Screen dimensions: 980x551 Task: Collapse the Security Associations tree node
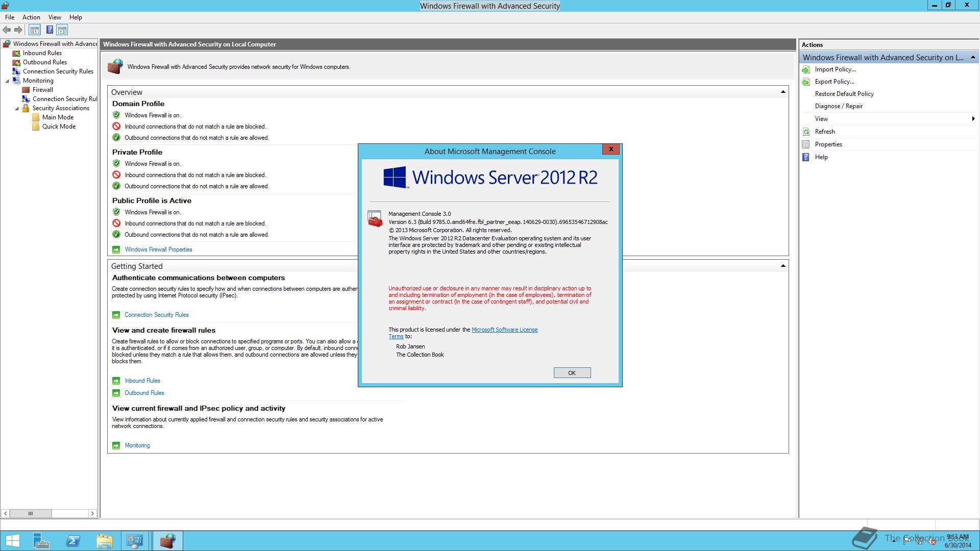coord(17,109)
